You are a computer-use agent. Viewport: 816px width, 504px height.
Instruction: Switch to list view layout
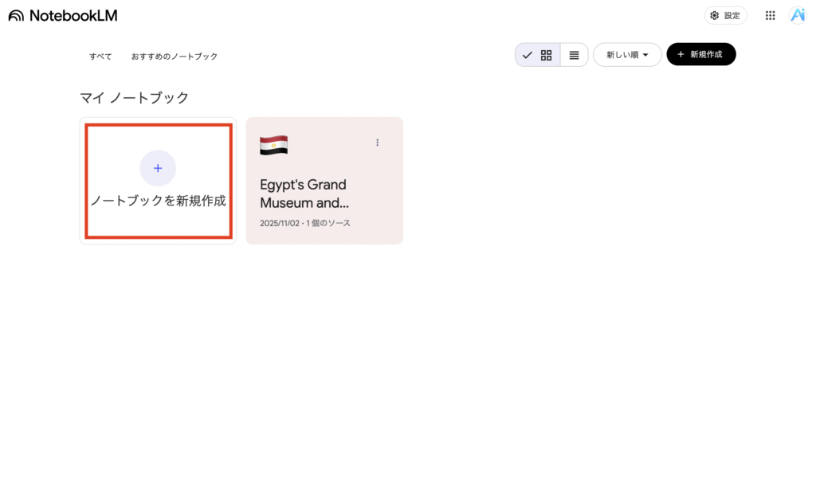pyautogui.click(x=574, y=55)
